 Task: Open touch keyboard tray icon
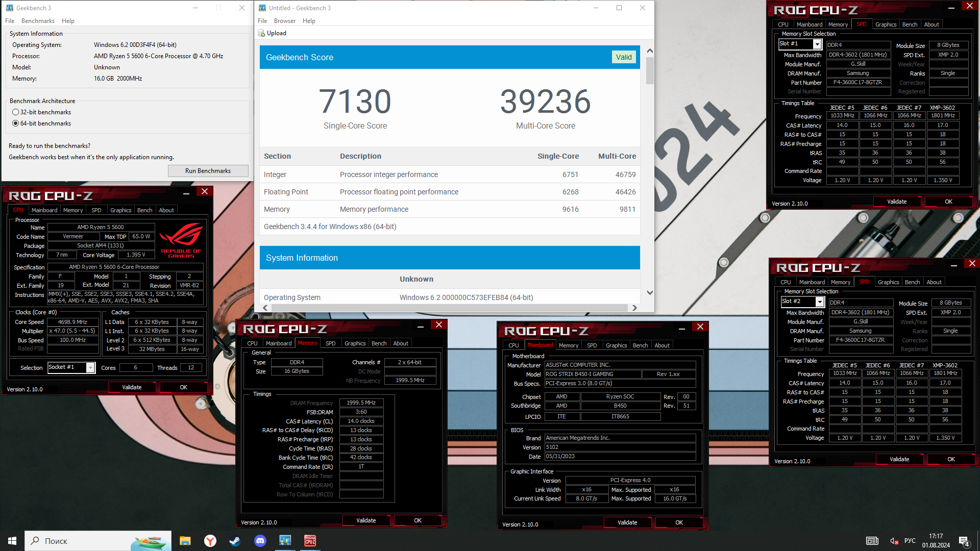[x=872, y=541]
